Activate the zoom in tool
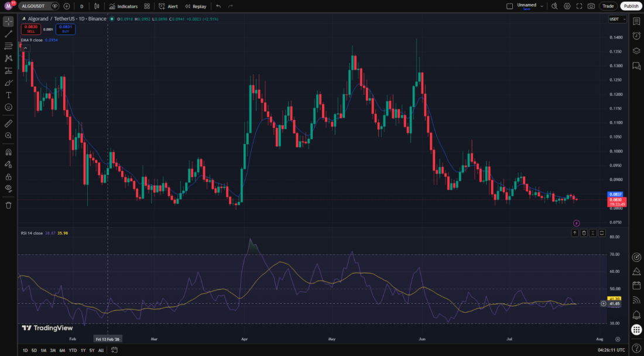644x356 pixels. tap(8, 135)
